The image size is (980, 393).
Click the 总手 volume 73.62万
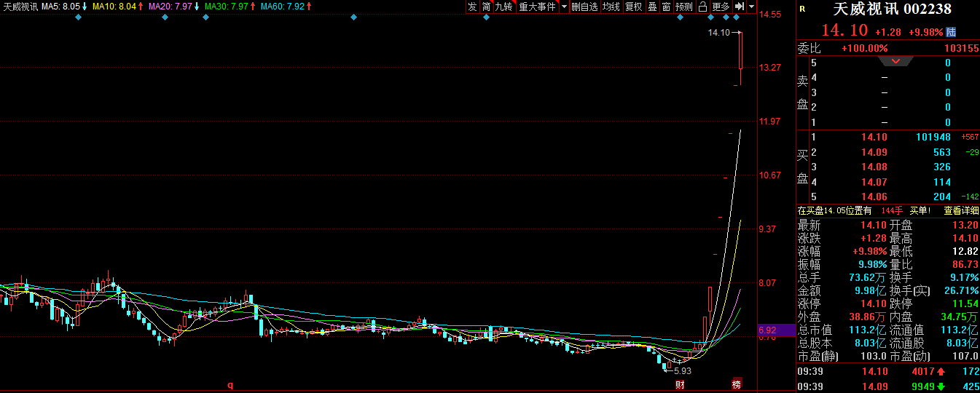(x=868, y=277)
